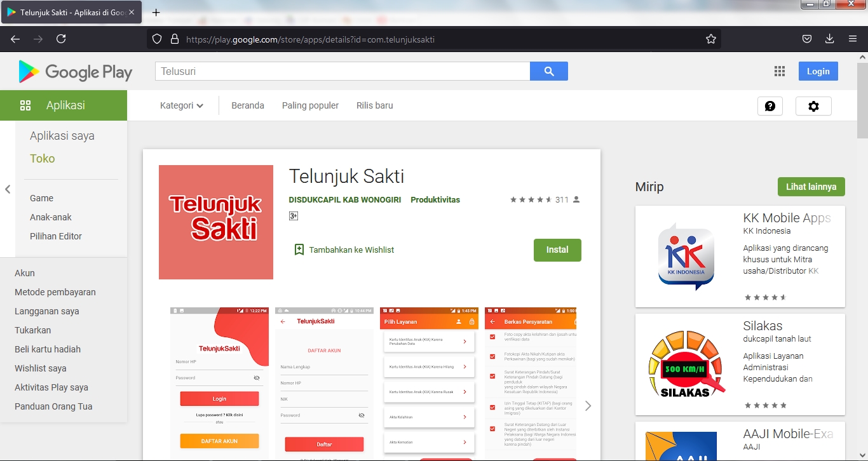Collapse sidebar with left chevron

click(8, 189)
